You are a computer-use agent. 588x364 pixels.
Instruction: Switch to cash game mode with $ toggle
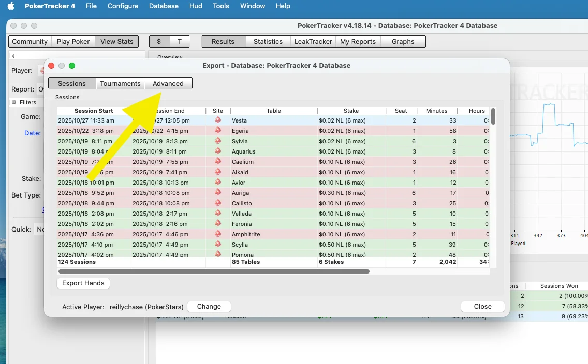[x=159, y=41]
